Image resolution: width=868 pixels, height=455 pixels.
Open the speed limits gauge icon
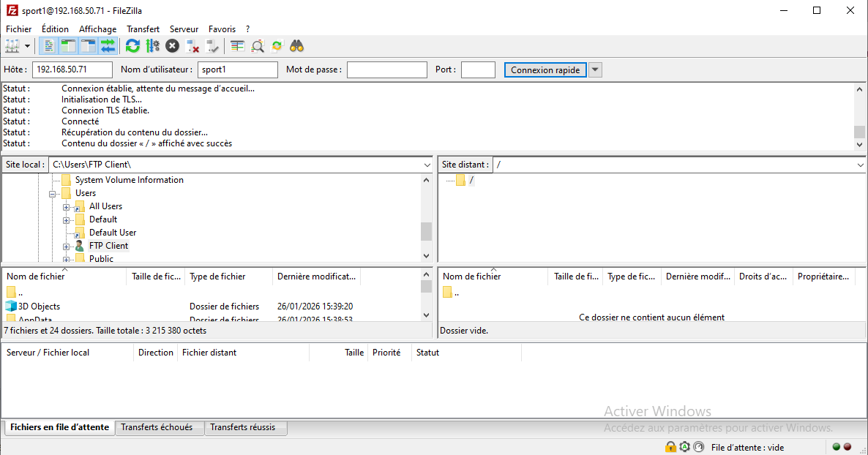(699, 447)
